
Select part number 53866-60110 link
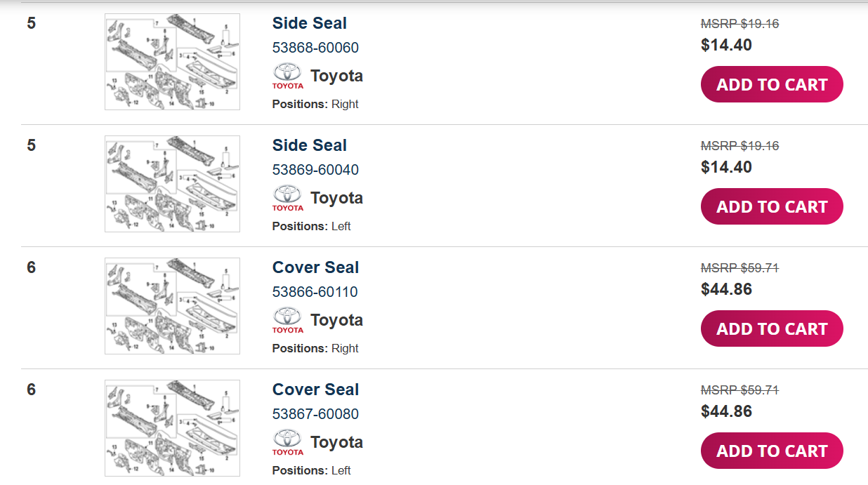pos(315,292)
